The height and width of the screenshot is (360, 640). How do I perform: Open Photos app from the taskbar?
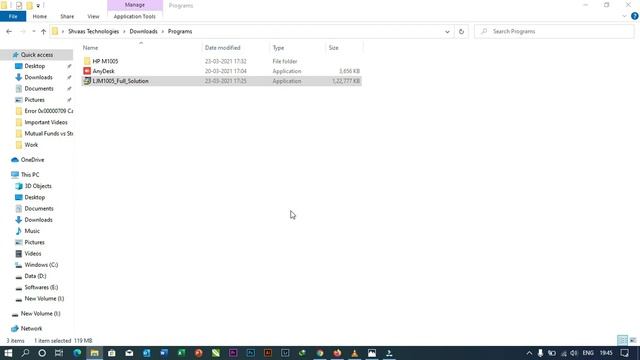372,353
